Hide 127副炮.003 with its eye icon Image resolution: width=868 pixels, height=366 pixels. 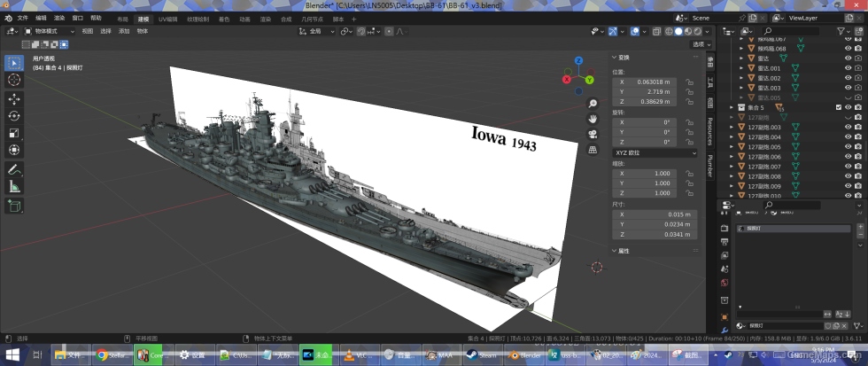[848, 128]
